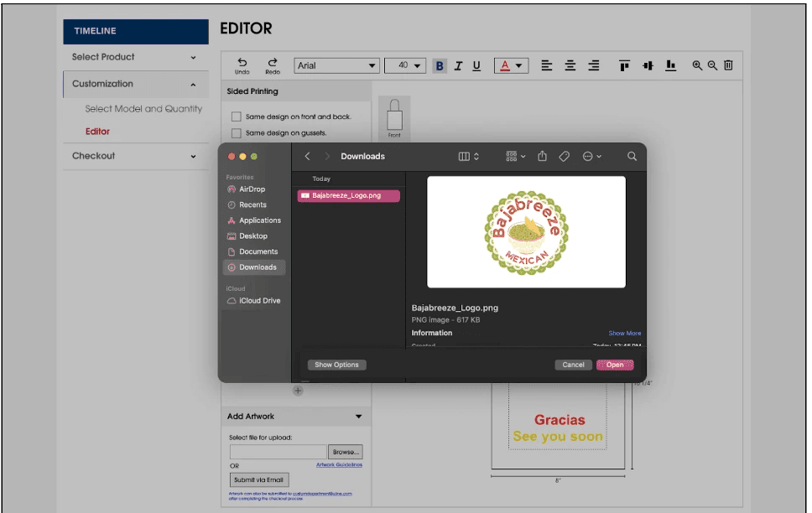Open the Editor step in the timeline
812x513 pixels.
click(97, 132)
